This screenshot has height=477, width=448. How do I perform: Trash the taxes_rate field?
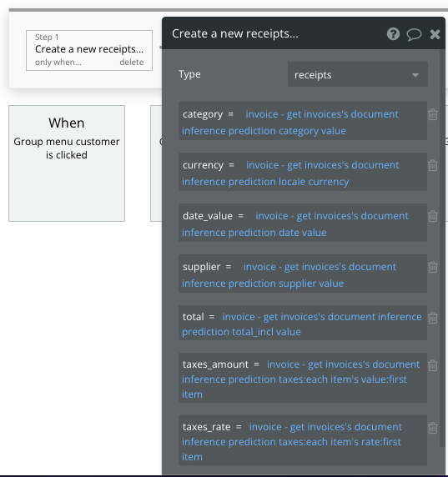tap(433, 429)
